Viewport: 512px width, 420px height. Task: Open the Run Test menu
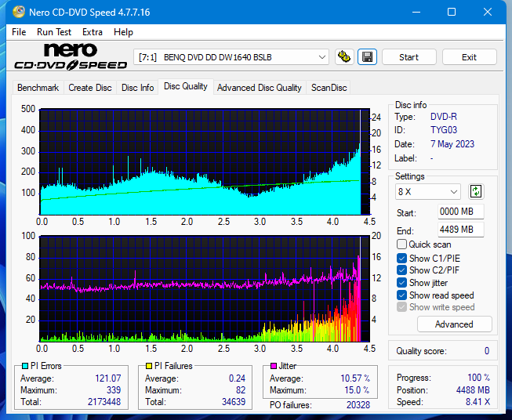[x=54, y=32]
